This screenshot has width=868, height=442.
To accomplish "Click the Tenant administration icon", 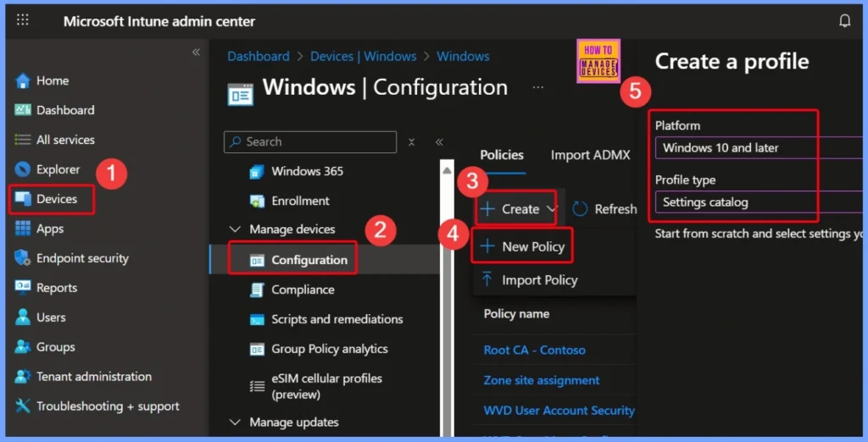I will 23,376.
